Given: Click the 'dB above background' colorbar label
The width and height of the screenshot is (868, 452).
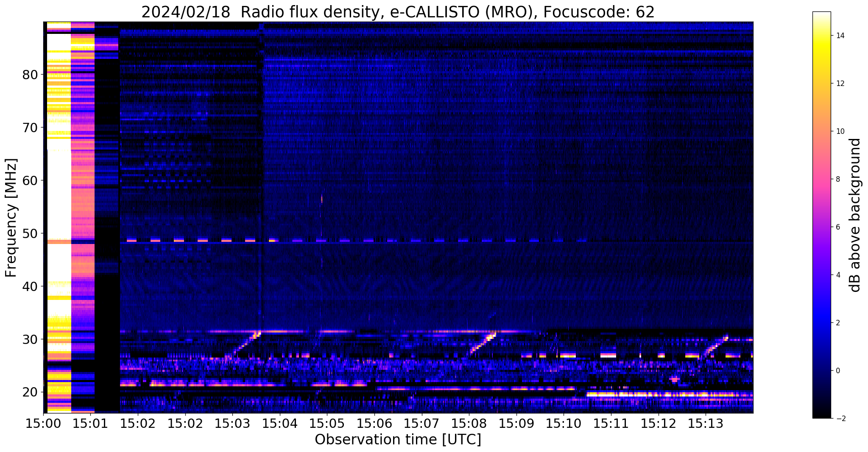Looking at the screenshot, I should (855, 215).
